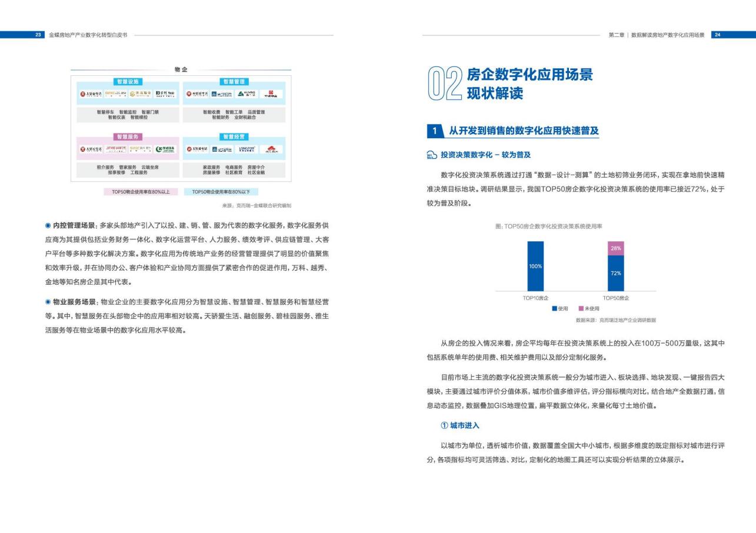The image size is (756, 533).
Task: Click the red square logo in 智慧管理
Action: click(x=271, y=94)
